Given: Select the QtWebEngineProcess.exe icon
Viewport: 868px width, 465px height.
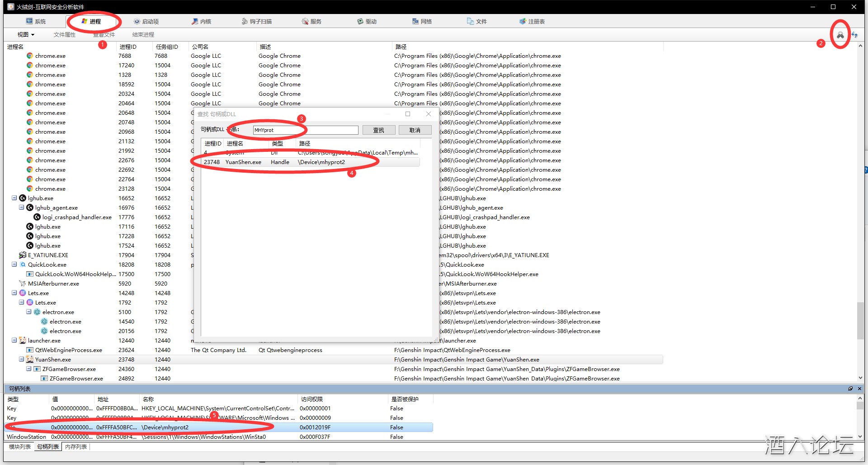Looking at the screenshot, I should click(x=30, y=350).
